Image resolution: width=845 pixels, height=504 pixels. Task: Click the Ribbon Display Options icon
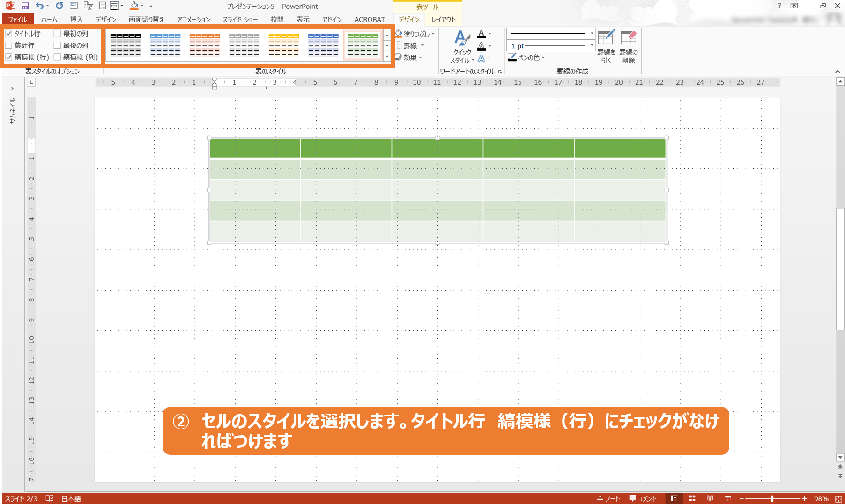pyautogui.click(x=794, y=6)
